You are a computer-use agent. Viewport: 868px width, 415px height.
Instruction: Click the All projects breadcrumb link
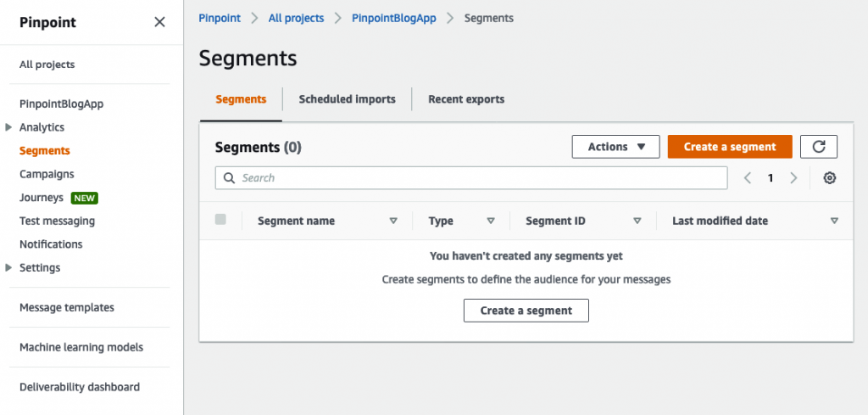[x=296, y=19]
